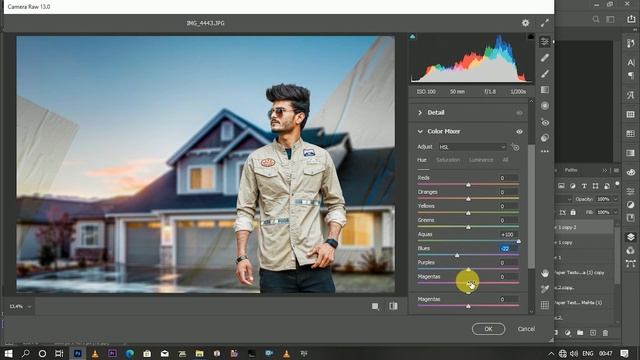Select the Color Sampler eyedropper tool
The height and width of the screenshot is (360, 640).
pos(544,289)
